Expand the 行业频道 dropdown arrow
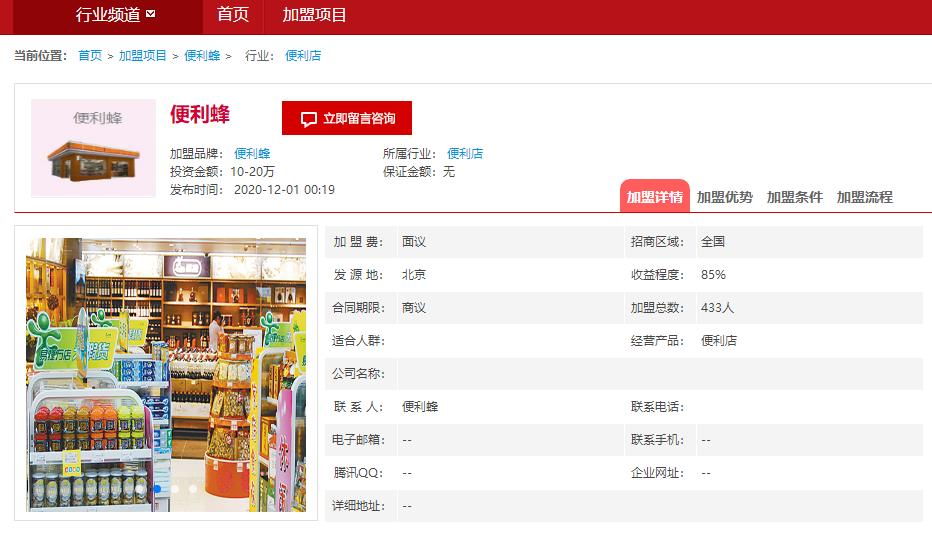Image resolution: width=932 pixels, height=533 pixels. (150, 14)
